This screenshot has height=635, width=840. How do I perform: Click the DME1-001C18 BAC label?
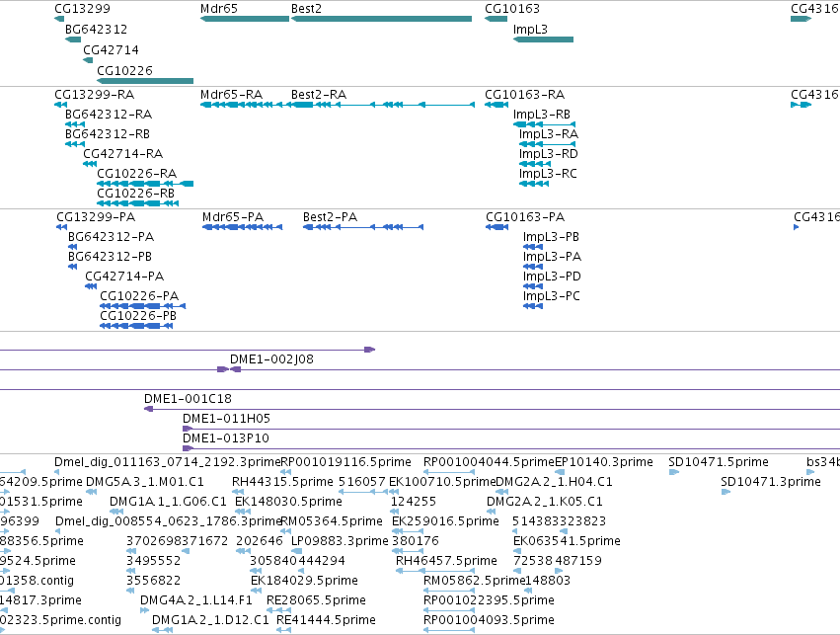[x=188, y=399]
